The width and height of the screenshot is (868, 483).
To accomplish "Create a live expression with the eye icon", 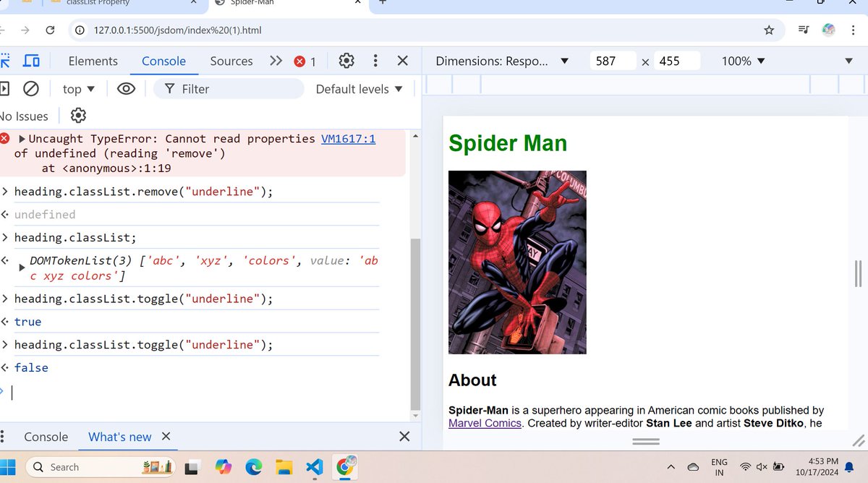I will click(126, 88).
